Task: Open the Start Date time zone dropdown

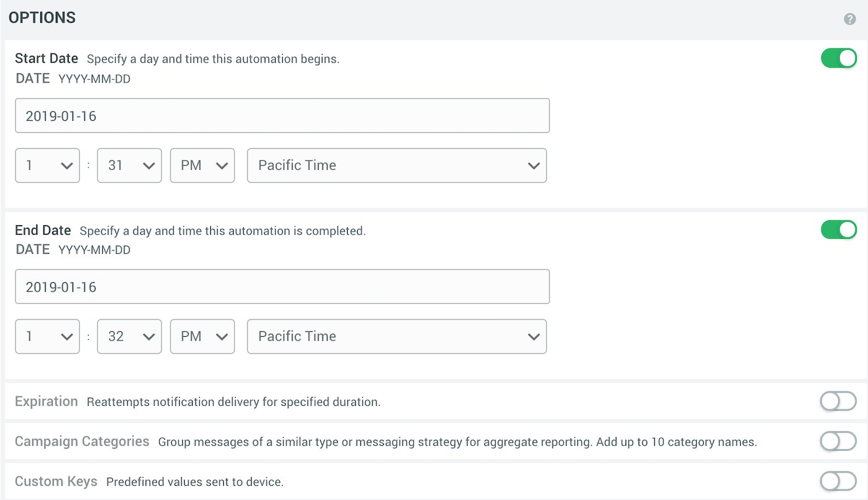Action: coord(397,165)
